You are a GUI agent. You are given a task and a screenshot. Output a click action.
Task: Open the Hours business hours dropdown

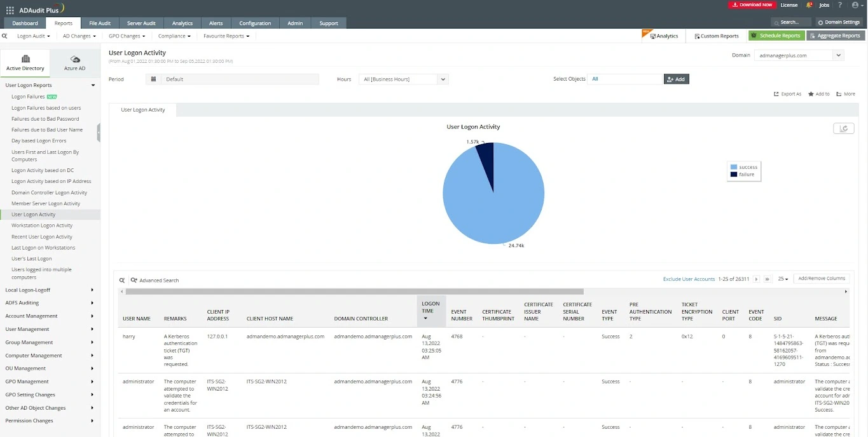point(403,79)
